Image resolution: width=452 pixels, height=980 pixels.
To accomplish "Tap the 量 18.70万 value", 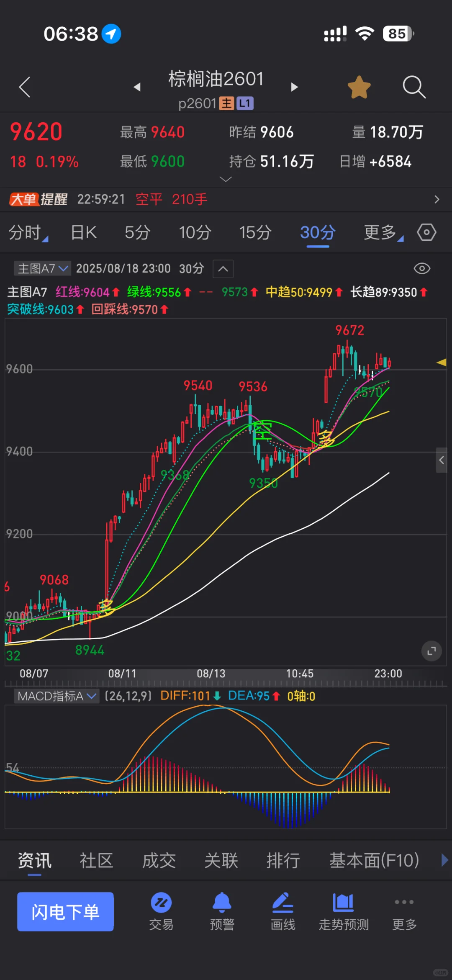I will point(397,132).
